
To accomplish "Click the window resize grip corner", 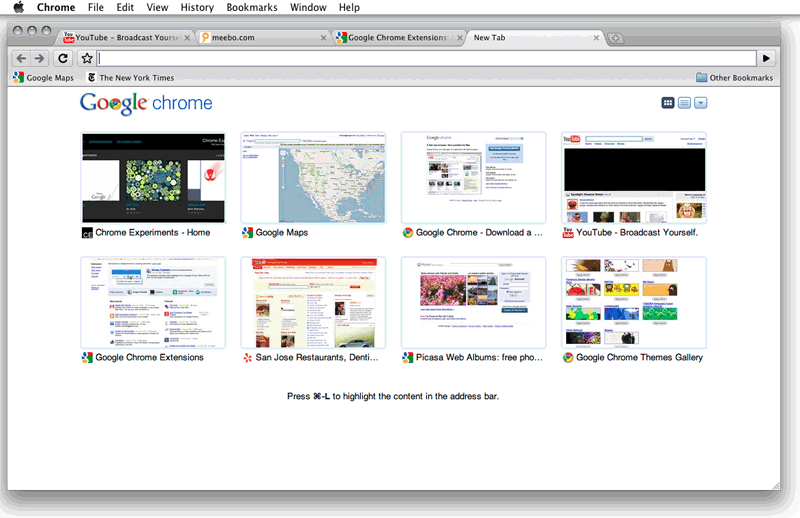I will [x=776, y=486].
